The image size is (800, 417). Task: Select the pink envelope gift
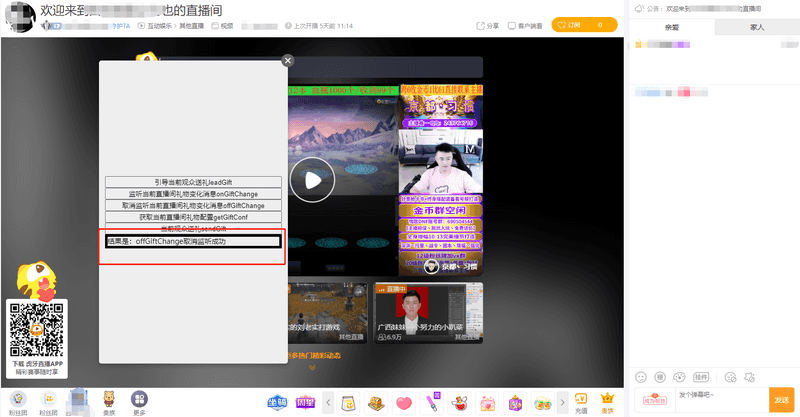tap(487, 403)
